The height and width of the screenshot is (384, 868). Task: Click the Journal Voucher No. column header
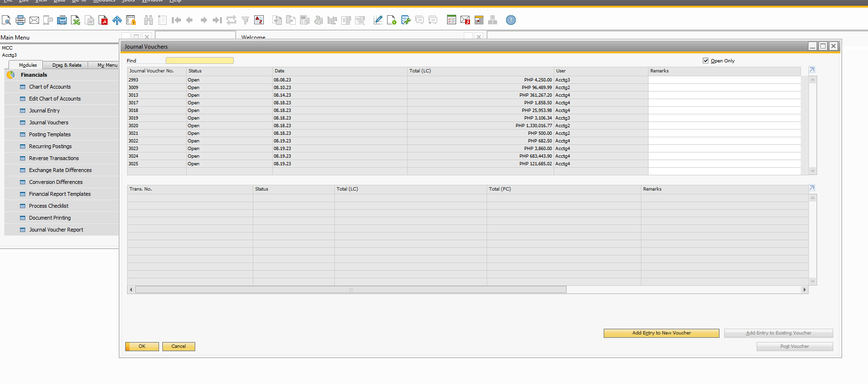(157, 71)
